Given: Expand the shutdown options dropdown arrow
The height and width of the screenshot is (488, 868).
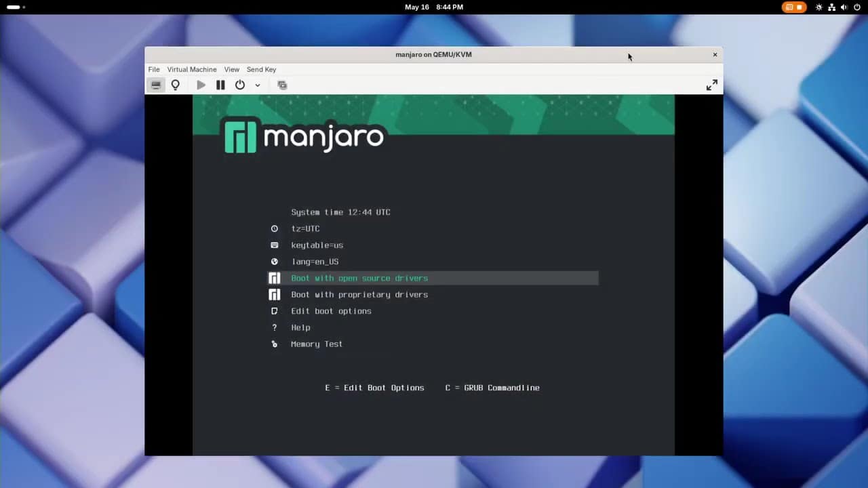Looking at the screenshot, I should (258, 85).
